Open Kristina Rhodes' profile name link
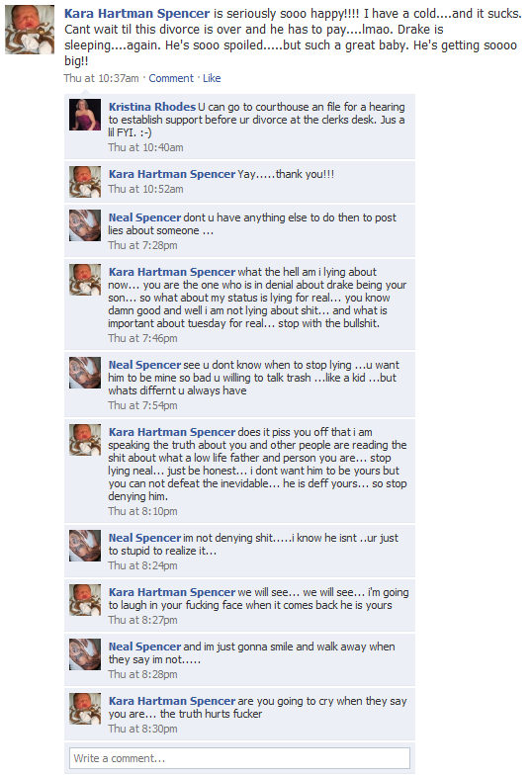The width and height of the screenshot is (532, 776). 152,107
